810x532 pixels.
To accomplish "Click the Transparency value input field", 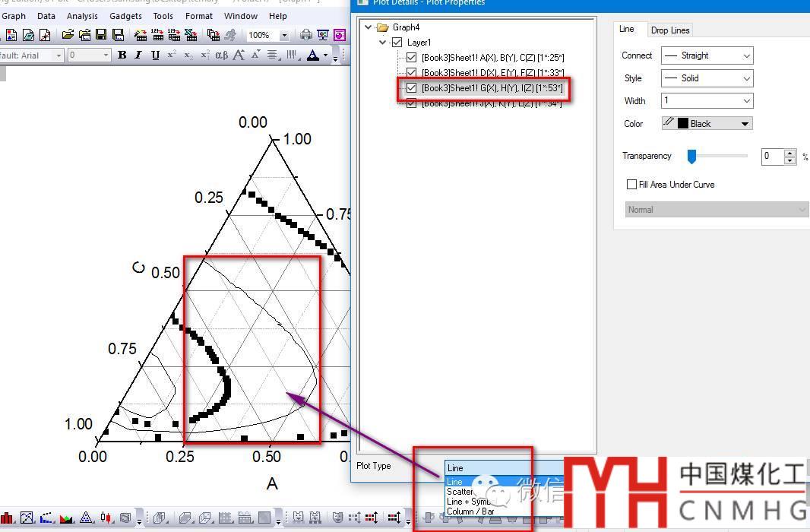I will (772, 156).
